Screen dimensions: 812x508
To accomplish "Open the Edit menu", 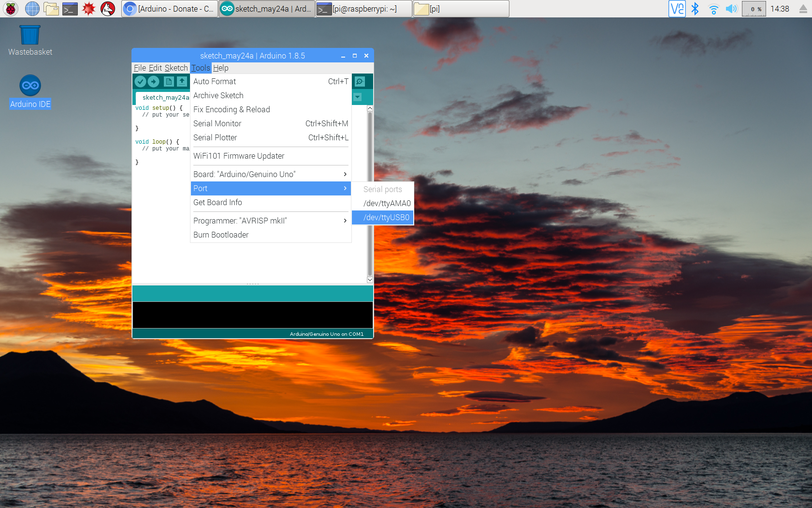I will [155, 68].
